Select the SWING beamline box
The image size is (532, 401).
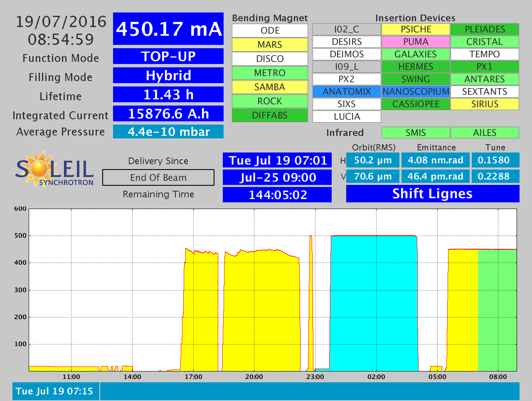pos(416,79)
